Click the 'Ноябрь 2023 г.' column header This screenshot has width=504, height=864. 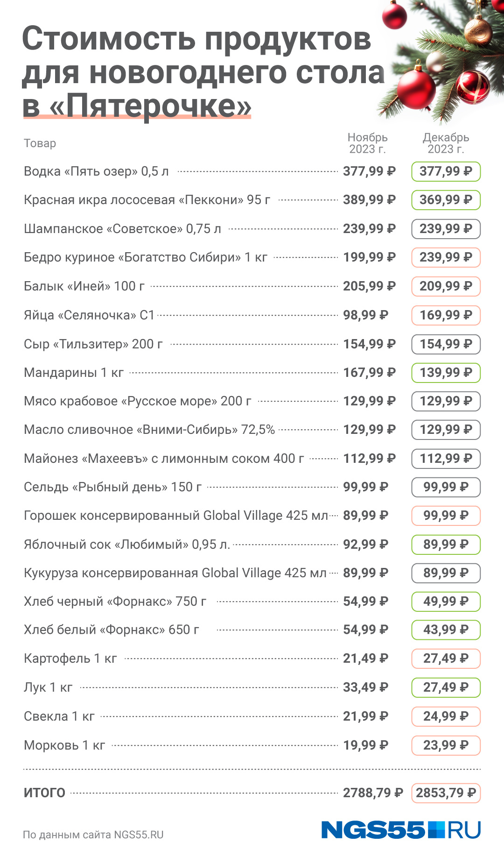[x=367, y=143]
